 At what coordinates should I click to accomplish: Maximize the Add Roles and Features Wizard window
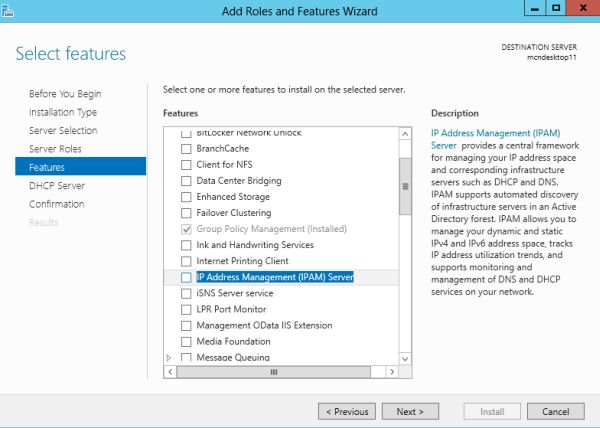(x=557, y=10)
